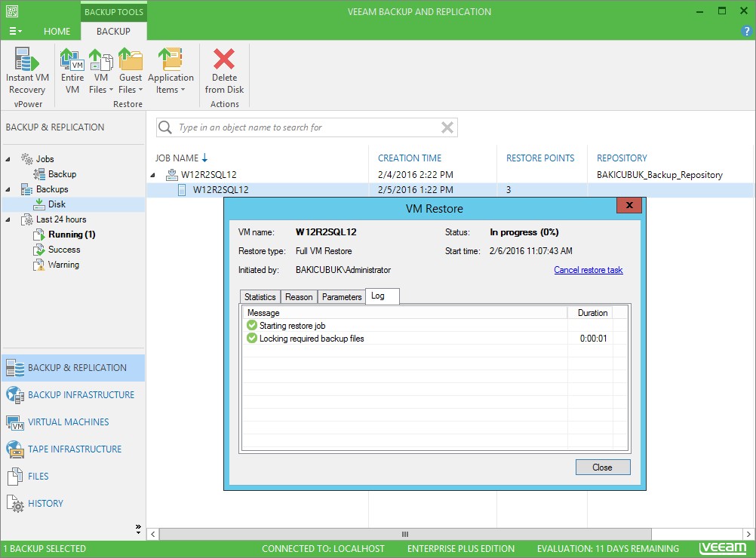Collapse the Jobs tree node

[x=8, y=159]
